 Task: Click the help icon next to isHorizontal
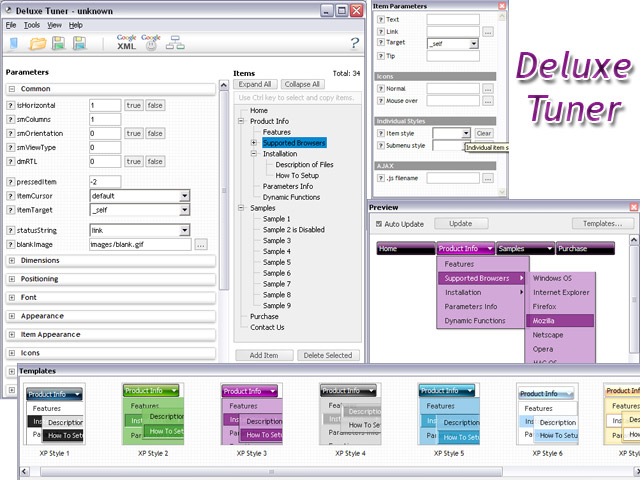point(10,105)
